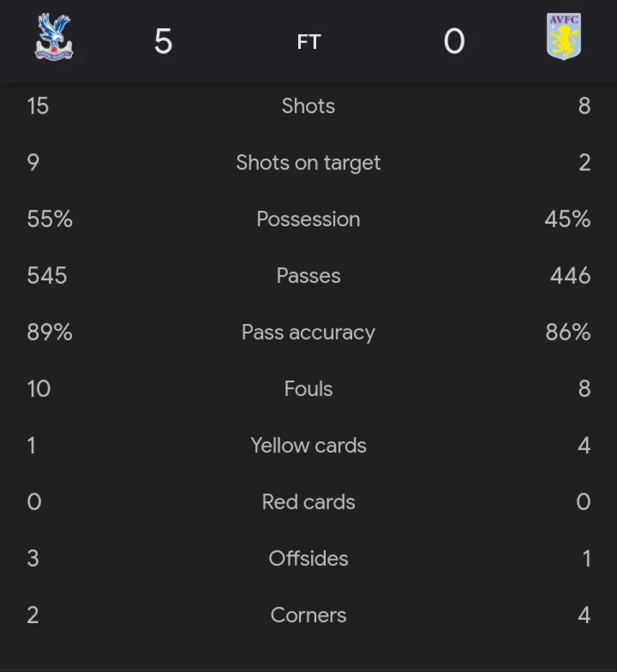This screenshot has height=672, width=617.
Task: Select the Fouls stat label
Action: (308, 389)
